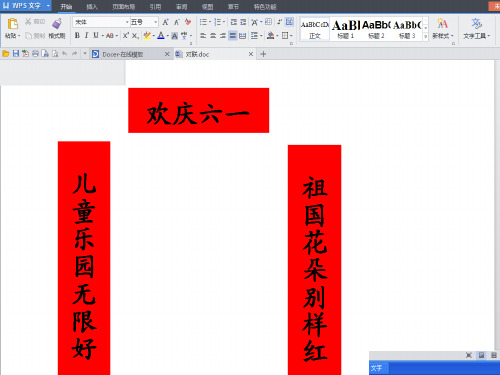500x375 pixels.
Task: Toggle justified paragraph alignment
Action: point(233,35)
